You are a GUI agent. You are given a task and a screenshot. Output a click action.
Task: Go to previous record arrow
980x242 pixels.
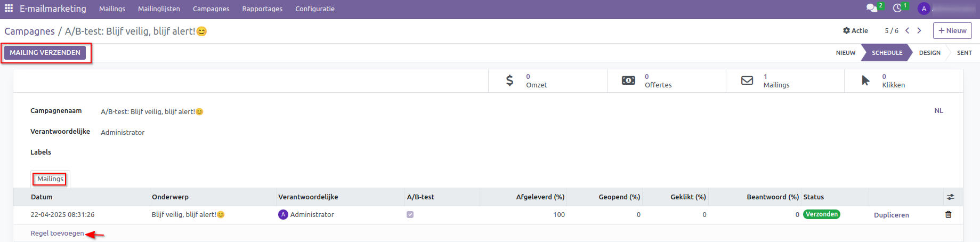point(907,31)
